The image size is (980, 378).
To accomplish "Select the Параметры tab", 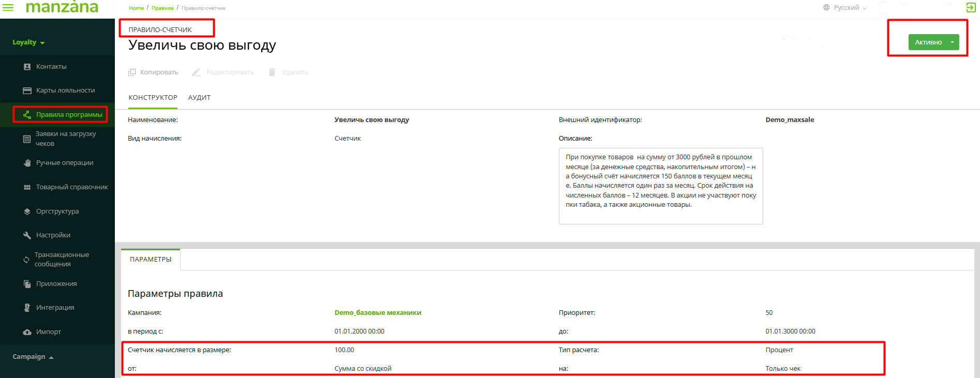I will [151, 260].
